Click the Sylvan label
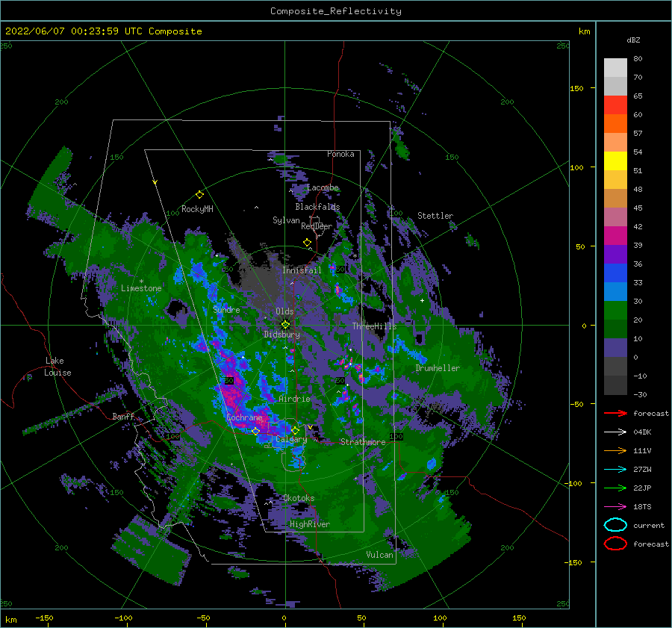The image size is (672, 628). (x=286, y=220)
